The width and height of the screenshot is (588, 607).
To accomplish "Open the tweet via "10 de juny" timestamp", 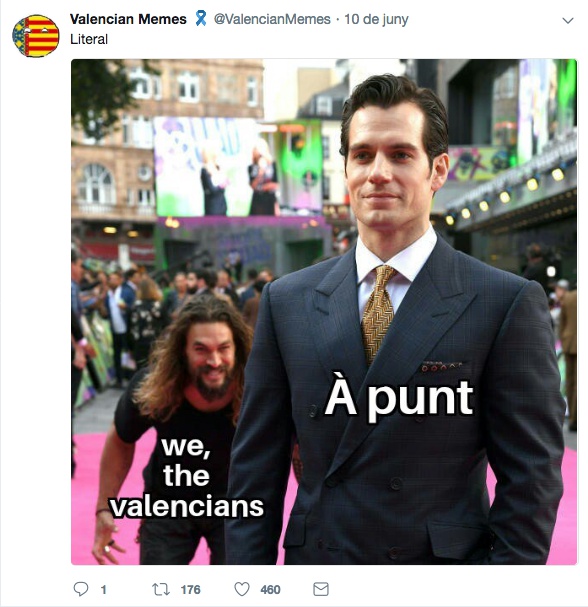I will 376,19.
